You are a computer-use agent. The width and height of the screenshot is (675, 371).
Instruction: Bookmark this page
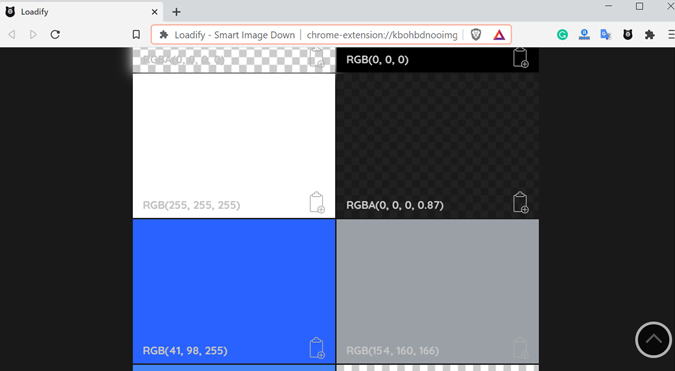(x=136, y=34)
